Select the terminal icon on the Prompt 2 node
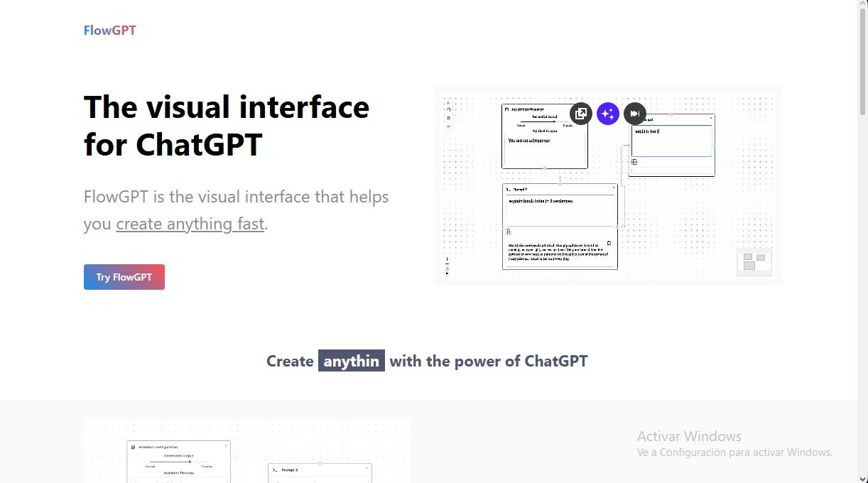This screenshot has width=868, height=483. coord(274,470)
